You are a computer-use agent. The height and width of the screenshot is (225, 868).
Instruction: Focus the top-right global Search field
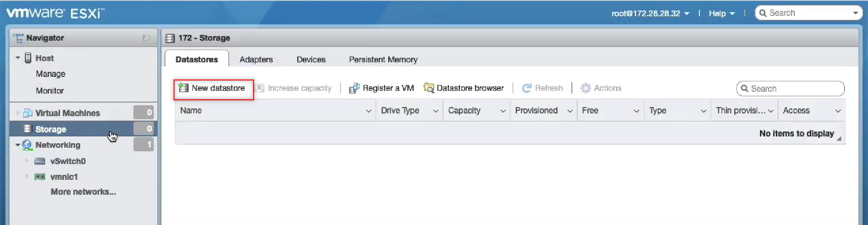click(808, 13)
